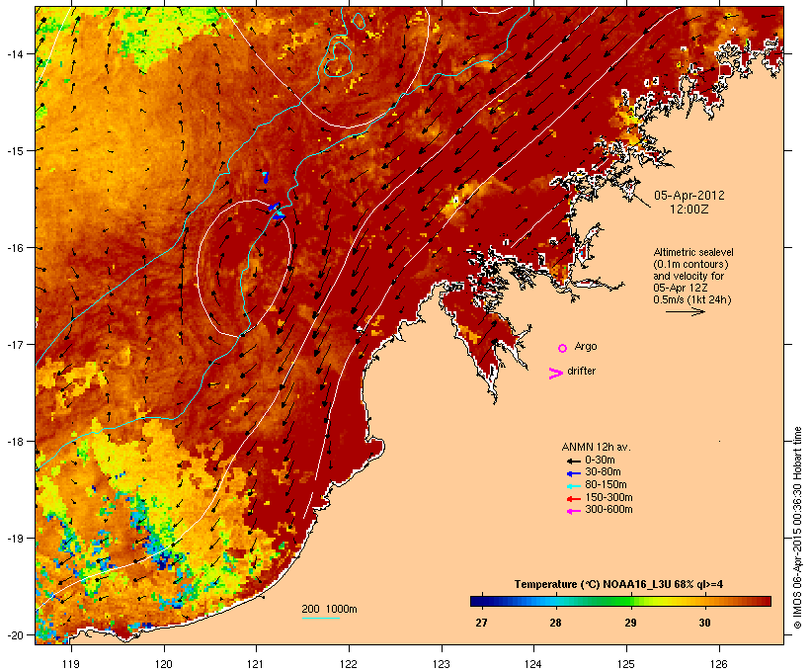Click the 126 longitude axis label
This screenshot has height=672, width=810.
point(718,664)
